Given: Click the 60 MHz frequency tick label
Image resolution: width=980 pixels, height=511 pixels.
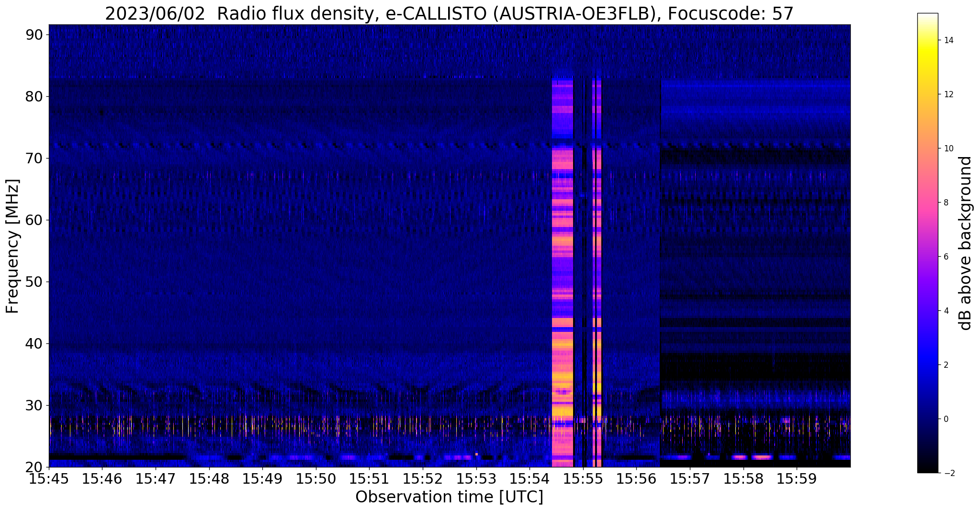Looking at the screenshot, I should click(34, 220).
